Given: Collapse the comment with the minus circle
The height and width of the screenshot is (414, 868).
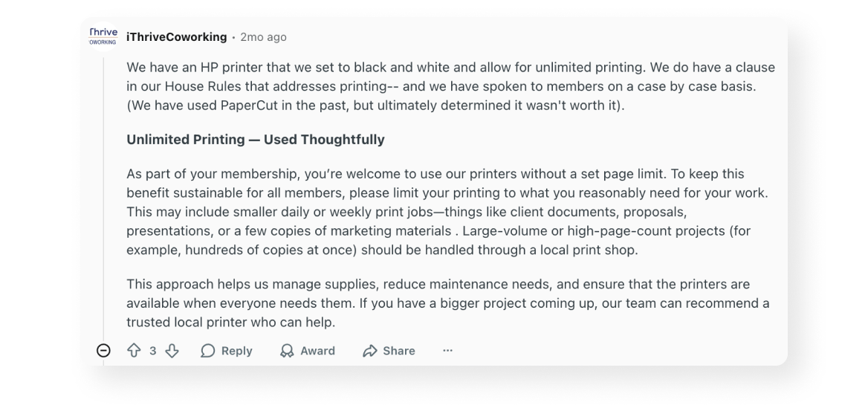Looking at the screenshot, I should 104,351.
